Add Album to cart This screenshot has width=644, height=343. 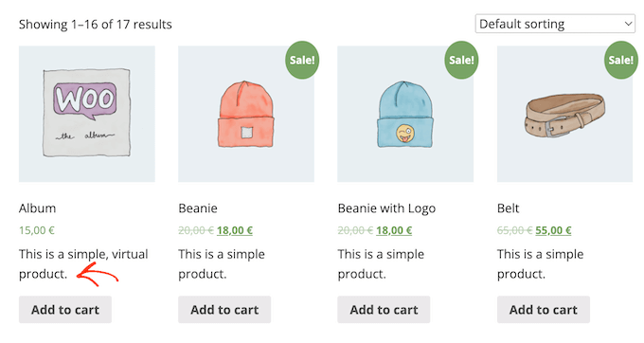click(x=65, y=309)
